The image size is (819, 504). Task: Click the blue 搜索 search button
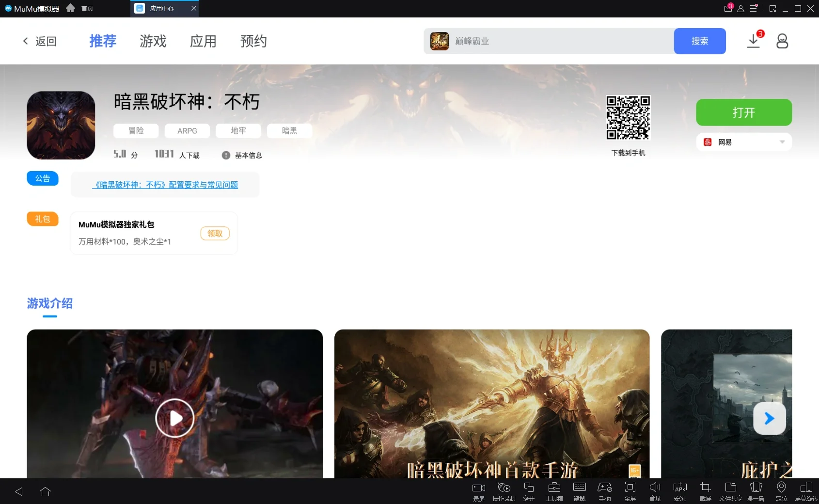point(700,41)
